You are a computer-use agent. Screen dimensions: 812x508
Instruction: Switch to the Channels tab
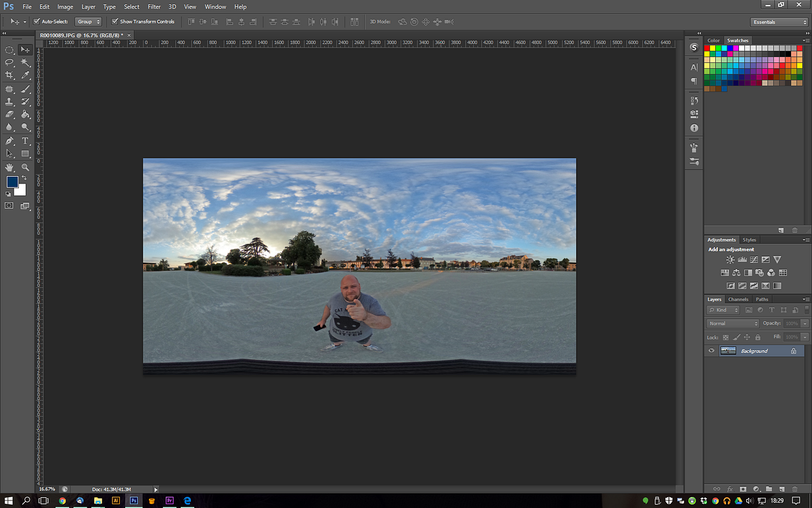738,299
